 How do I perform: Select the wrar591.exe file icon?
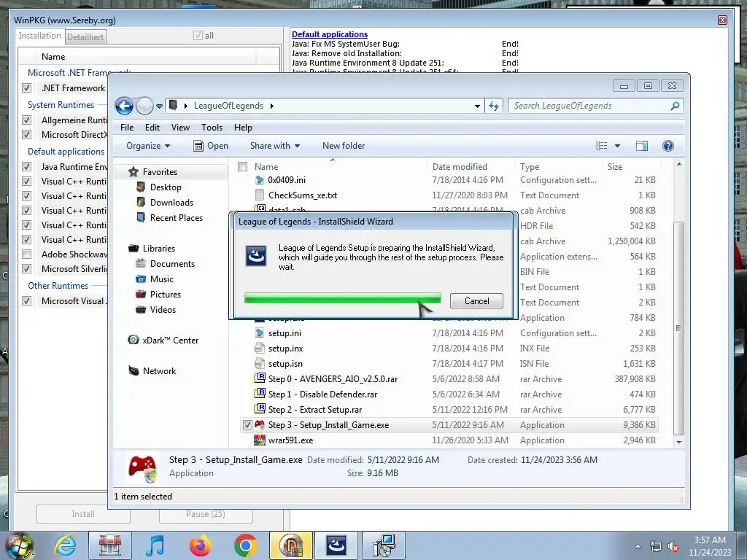pyautogui.click(x=260, y=440)
